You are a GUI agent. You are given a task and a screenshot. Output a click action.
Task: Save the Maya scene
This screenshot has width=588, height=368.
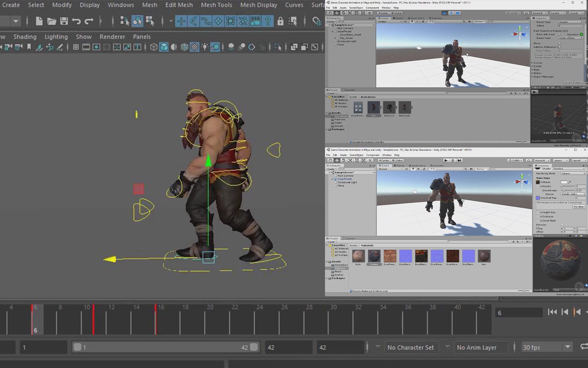click(64, 21)
